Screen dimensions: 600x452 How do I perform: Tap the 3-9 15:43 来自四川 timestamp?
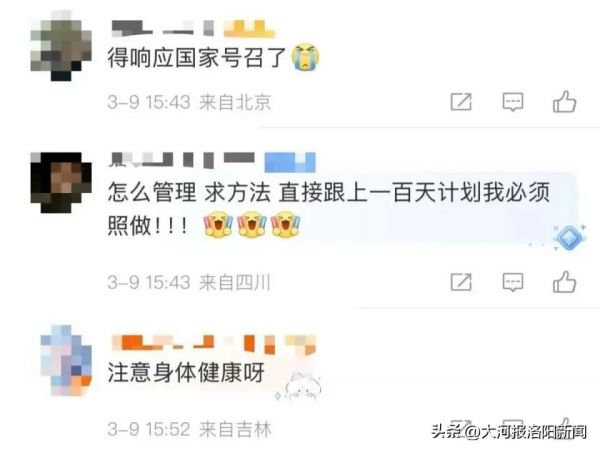click(189, 282)
